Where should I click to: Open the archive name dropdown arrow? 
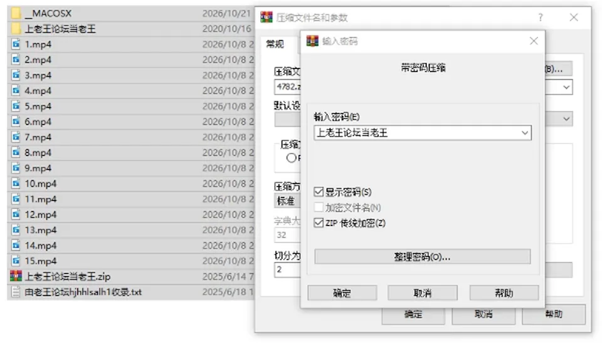566,87
